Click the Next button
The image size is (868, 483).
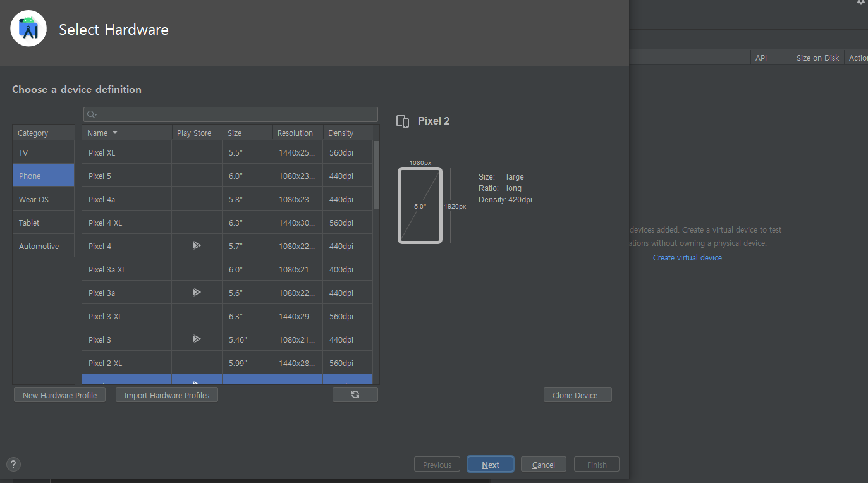click(x=491, y=465)
